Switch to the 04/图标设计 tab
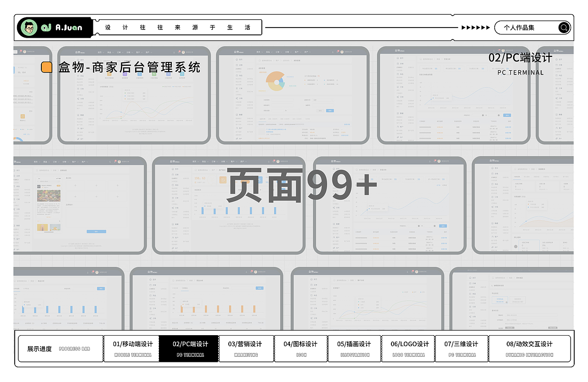Screen dimensions: 588x382 pyautogui.click(x=301, y=348)
